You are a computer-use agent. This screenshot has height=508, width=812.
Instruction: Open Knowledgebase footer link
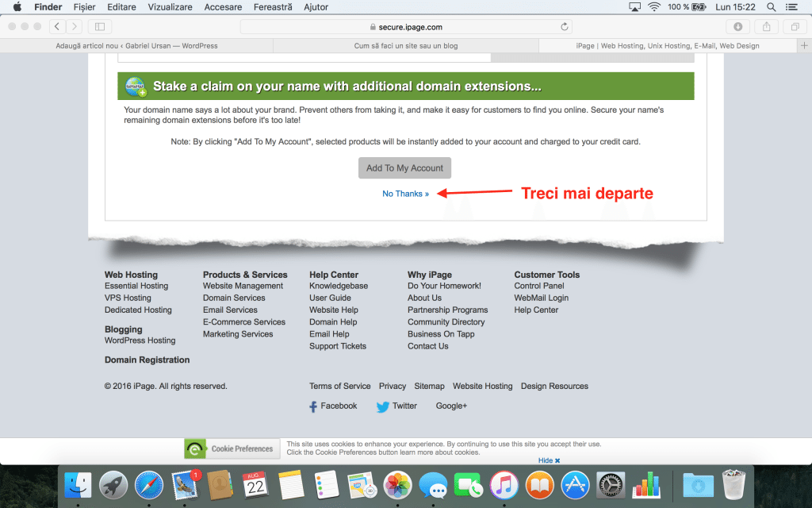(x=339, y=286)
